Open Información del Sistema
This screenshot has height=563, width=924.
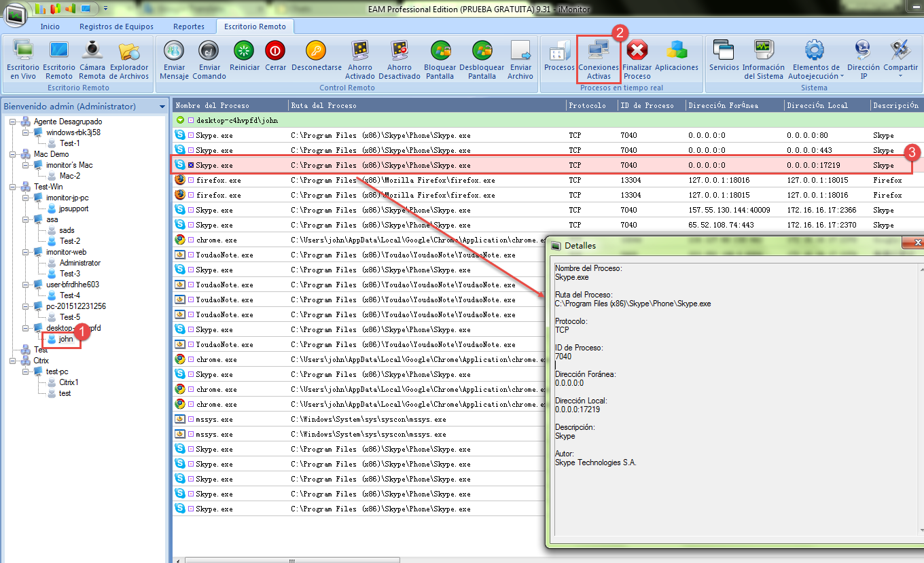763,60
